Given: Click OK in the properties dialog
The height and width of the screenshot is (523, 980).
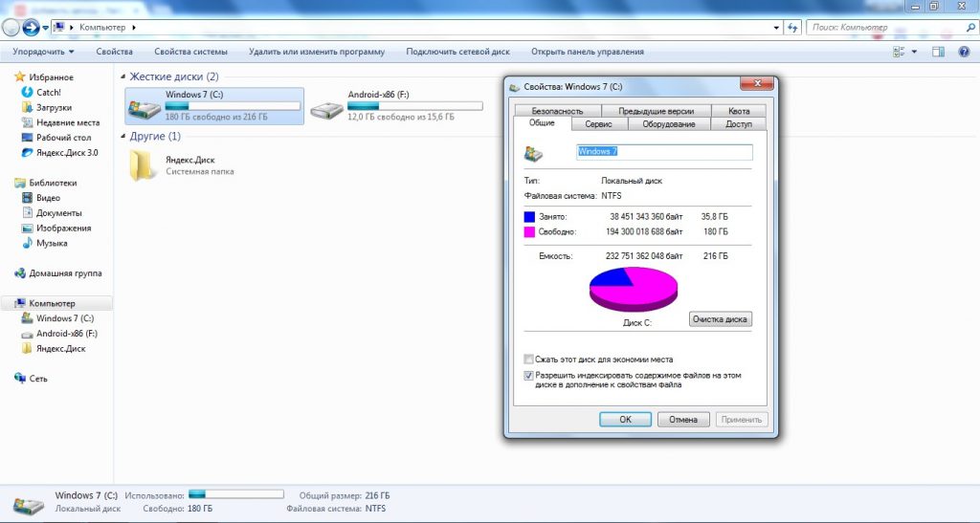Looking at the screenshot, I should tap(626, 420).
